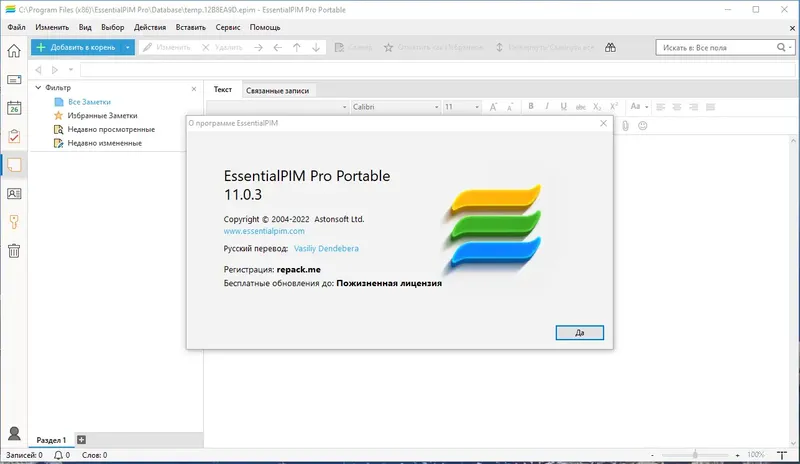Select Недавно просмотренные filter
Image resolution: width=800 pixels, height=464 pixels.
111,130
